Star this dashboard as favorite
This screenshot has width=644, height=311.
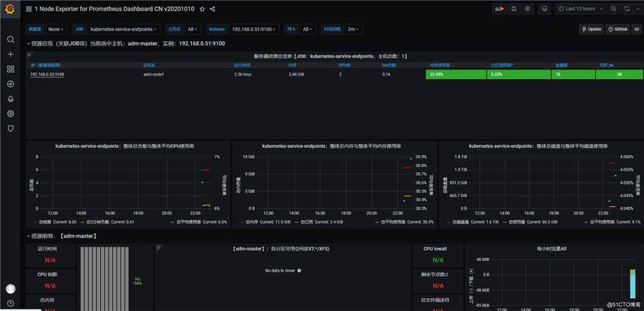[202, 9]
